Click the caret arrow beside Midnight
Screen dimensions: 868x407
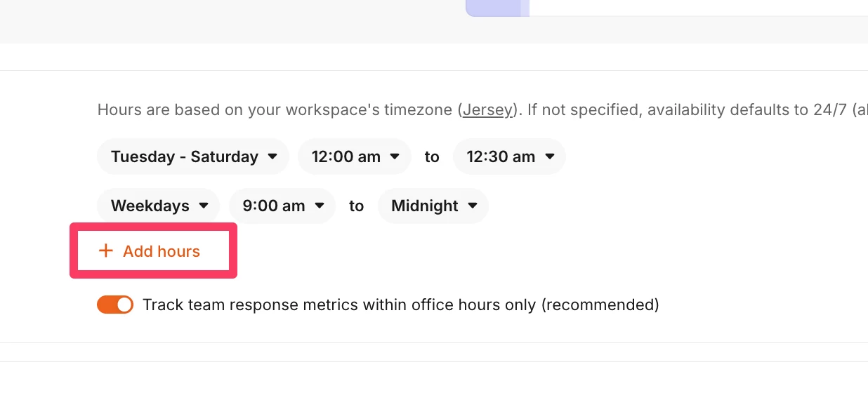473,206
